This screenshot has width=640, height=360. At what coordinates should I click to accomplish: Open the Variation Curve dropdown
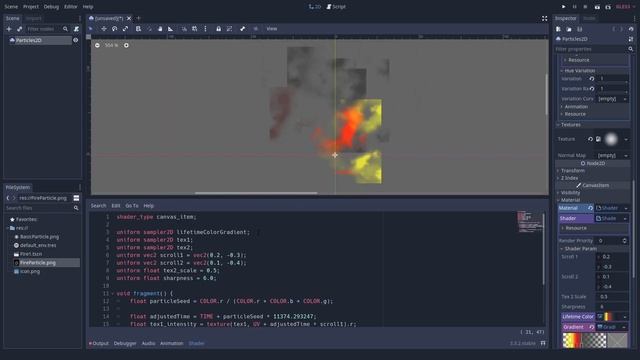point(612,99)
